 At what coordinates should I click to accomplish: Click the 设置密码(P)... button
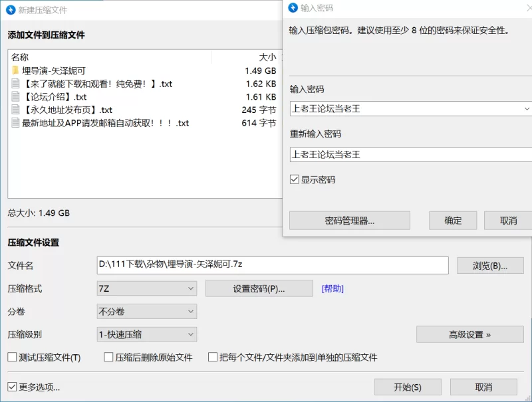click(259, 288)
